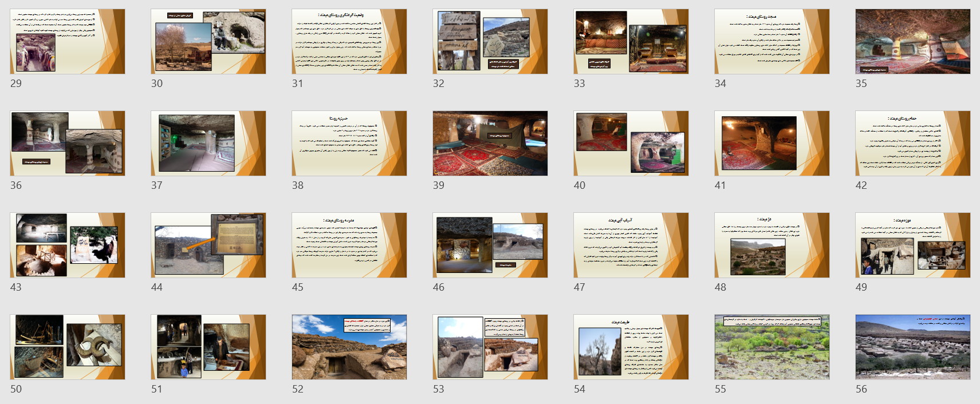The image size is (980, 404).
Task: Open slide 30 with the bare tree photo
Action: tap(208, 41)
